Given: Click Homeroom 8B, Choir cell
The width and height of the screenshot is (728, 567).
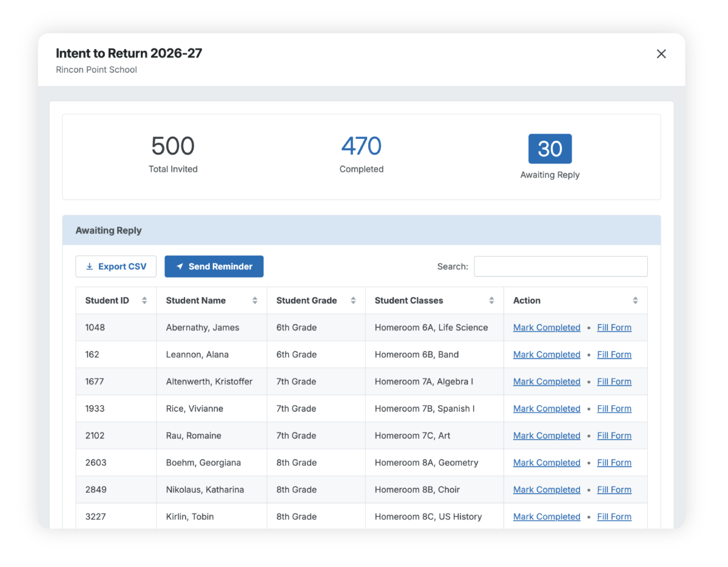Looking at the screenshot, I should click(x=434, y=489).
